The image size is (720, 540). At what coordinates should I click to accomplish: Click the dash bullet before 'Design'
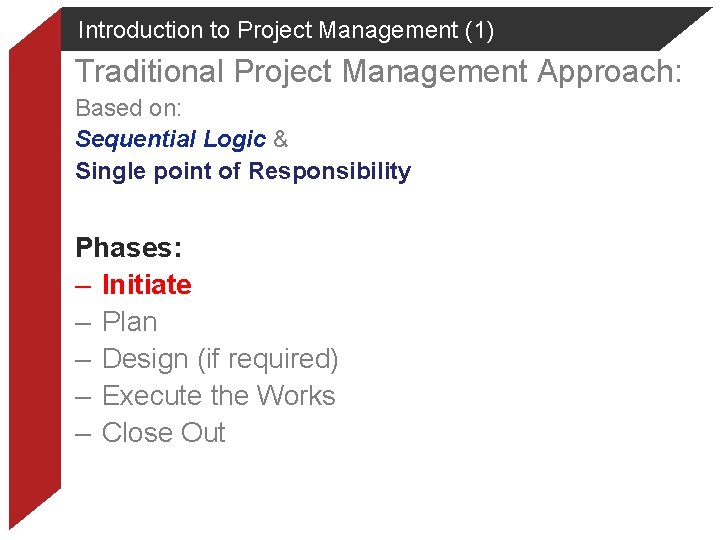84,359
